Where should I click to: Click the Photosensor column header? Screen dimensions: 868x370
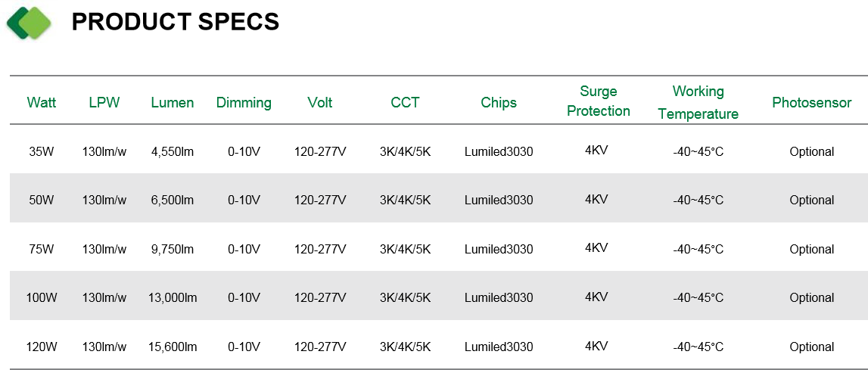tap(811, 102)
